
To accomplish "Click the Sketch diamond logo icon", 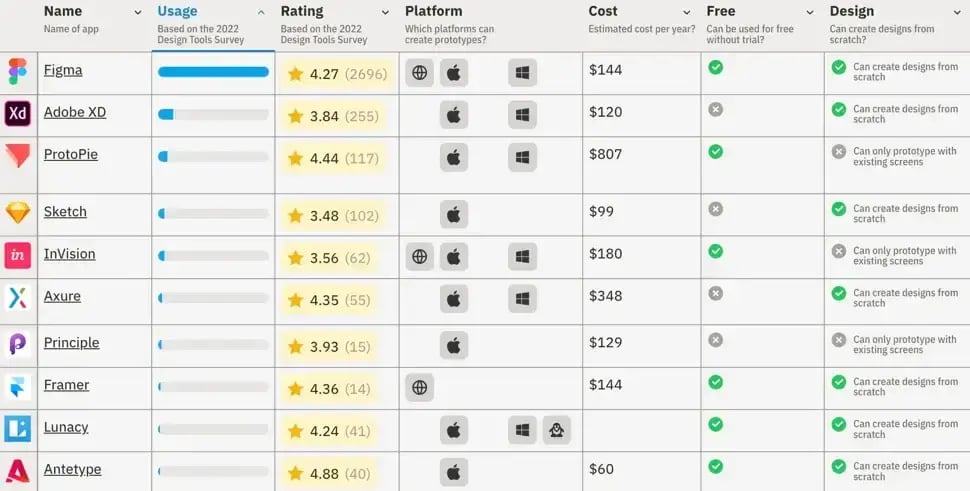I will 17,213.
